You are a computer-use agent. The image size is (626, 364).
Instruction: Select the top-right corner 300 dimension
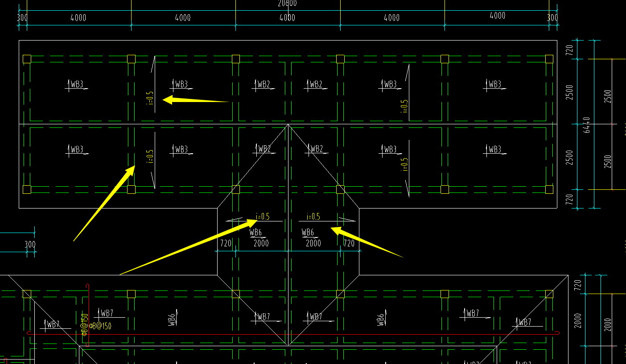[552, 18]
